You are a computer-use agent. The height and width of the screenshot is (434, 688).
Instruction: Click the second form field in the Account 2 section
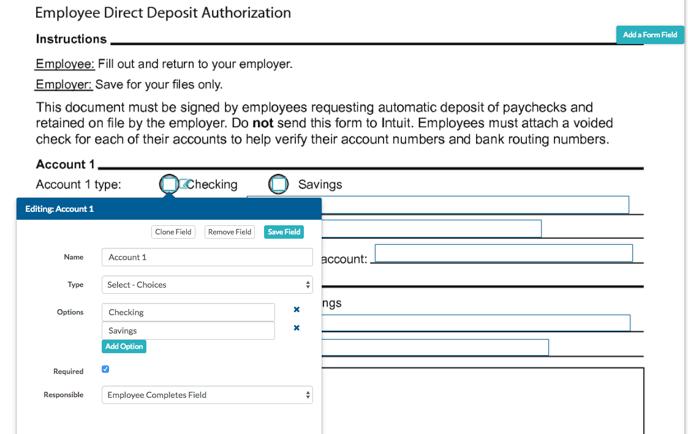[435, 347]
